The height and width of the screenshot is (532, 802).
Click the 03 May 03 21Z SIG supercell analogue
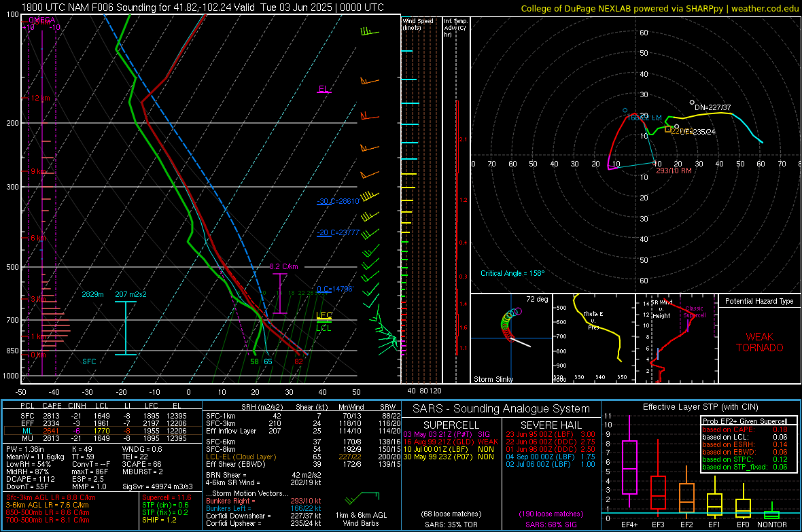[x=447, y=434]
